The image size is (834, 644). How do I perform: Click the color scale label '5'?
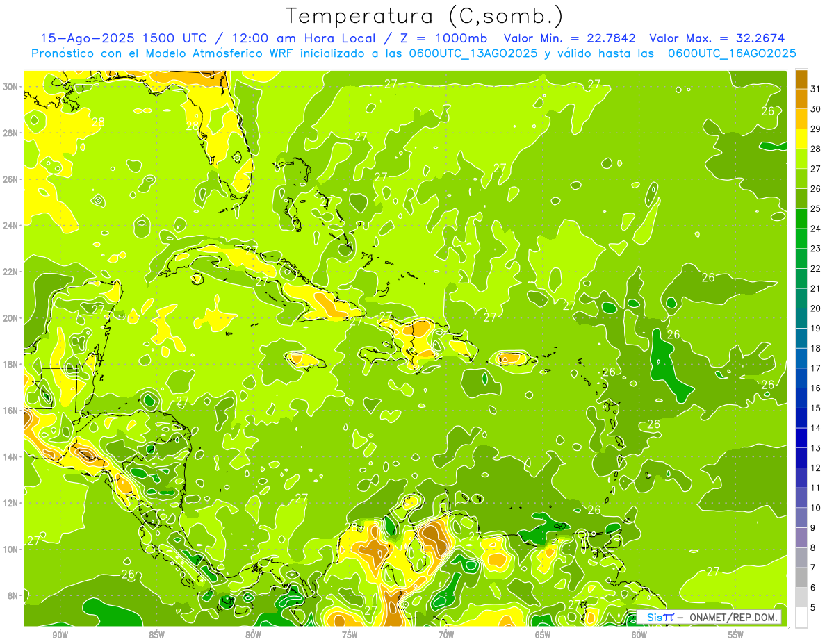pos(813,607)
